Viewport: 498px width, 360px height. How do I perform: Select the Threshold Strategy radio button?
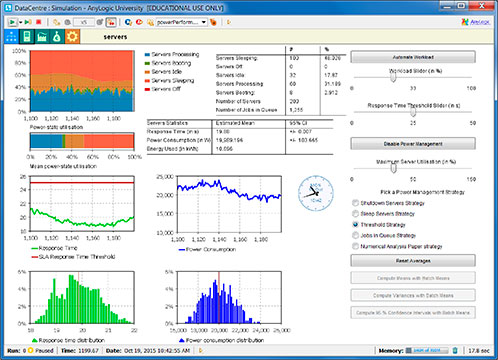pos(355,224)
